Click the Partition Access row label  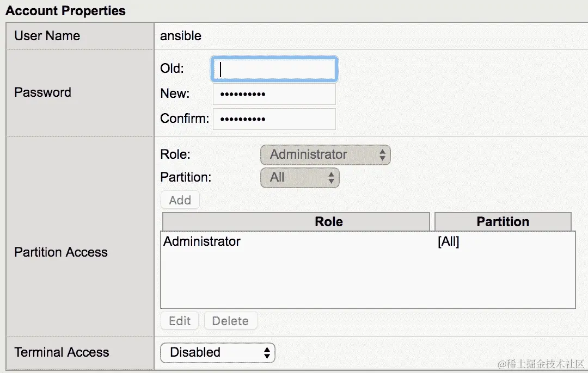click(x=61, y=252)
